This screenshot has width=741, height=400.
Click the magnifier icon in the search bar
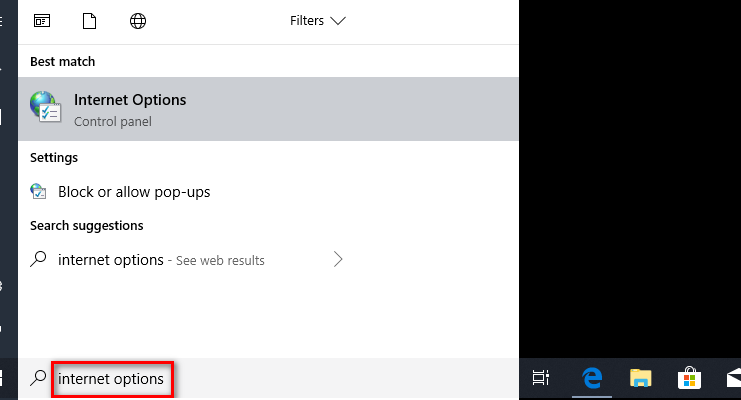38,378
